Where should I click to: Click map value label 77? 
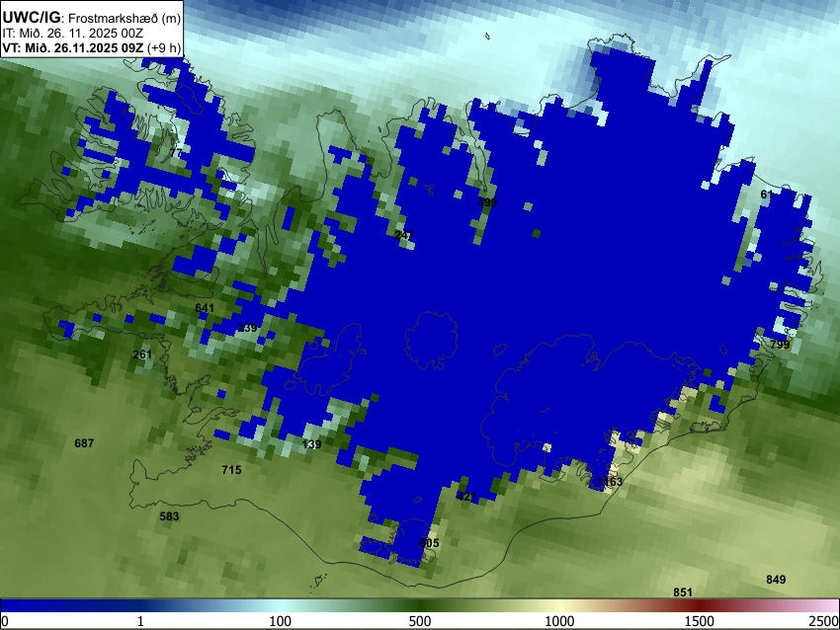176,153
